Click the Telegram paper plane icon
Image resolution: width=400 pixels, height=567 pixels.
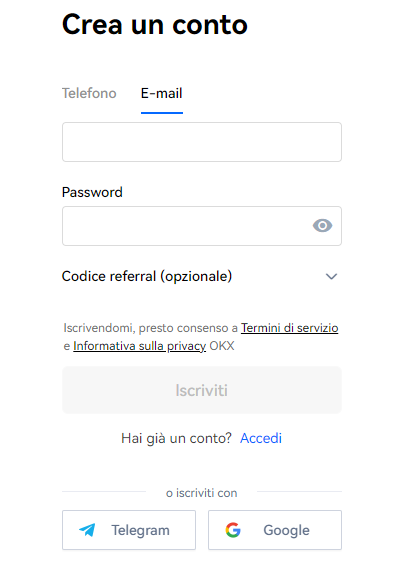(87, 530)
